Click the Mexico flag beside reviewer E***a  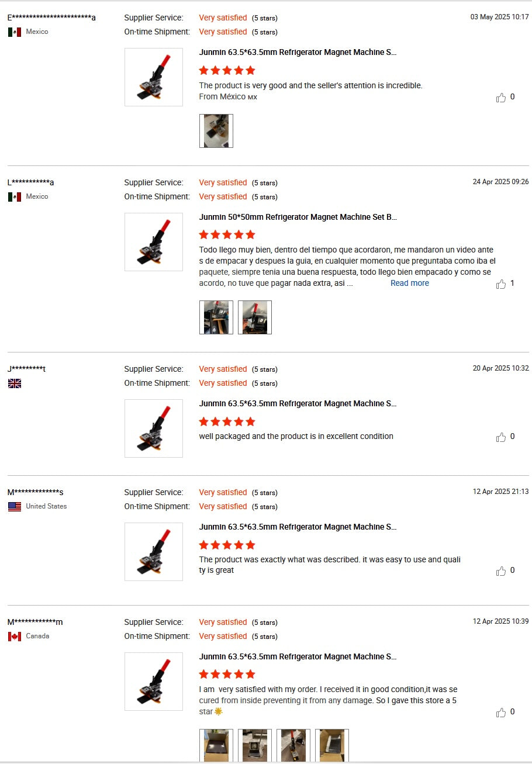15,32
